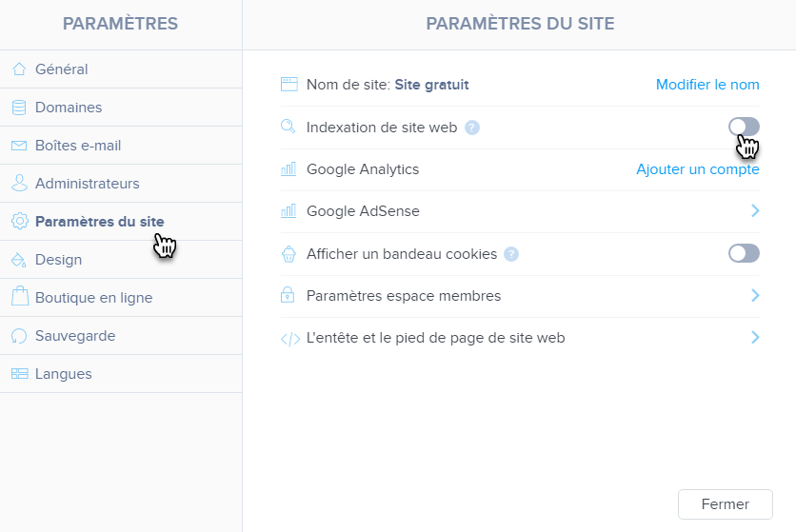796x532 pixels.
Task: Click help icon next to Indexation de site web
Action: tap(472, 128)
